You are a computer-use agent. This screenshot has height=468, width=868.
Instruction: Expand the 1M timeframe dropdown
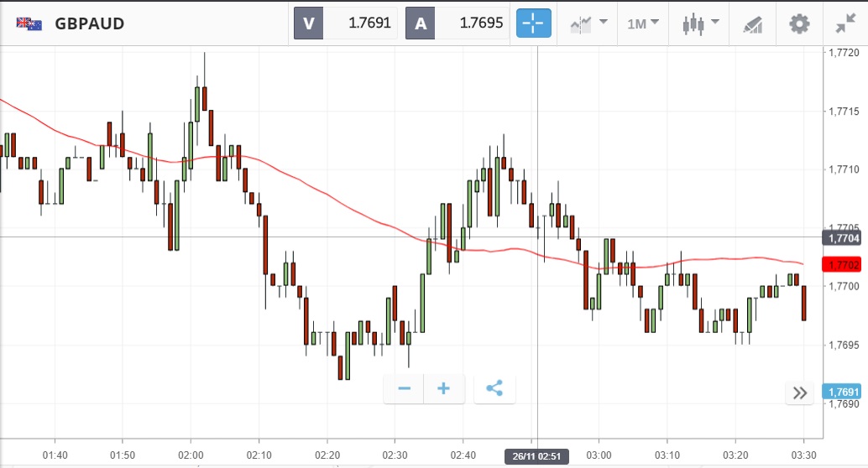click(x=643, y=23)
